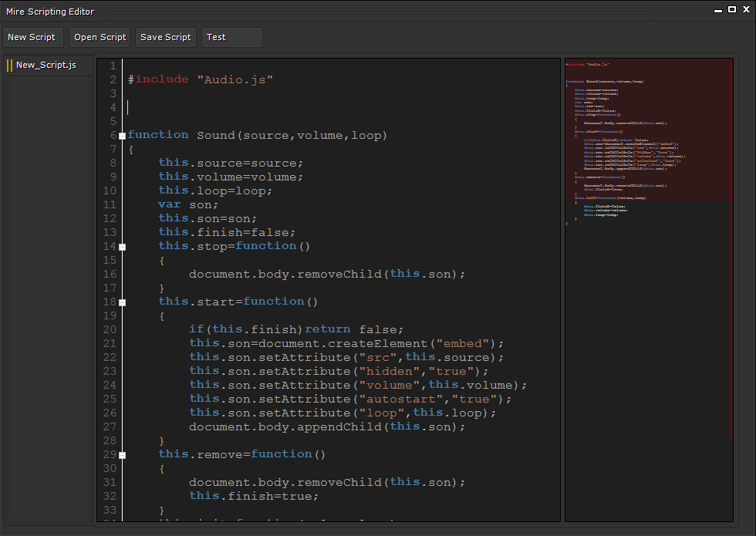The width and height of the screenshot is (756, 536).
Task: Click the this.stop=function() line
Action: click(235, 246)
